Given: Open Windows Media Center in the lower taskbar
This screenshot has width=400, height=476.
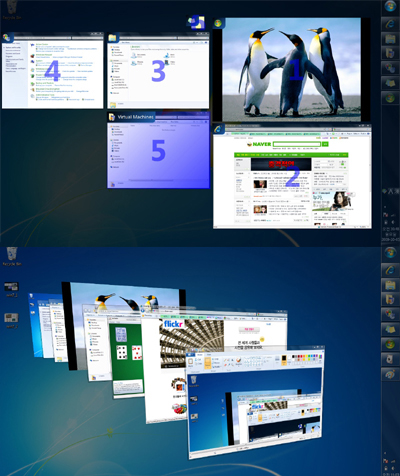Looking at the screenshot, I should [x=390, y=344].
